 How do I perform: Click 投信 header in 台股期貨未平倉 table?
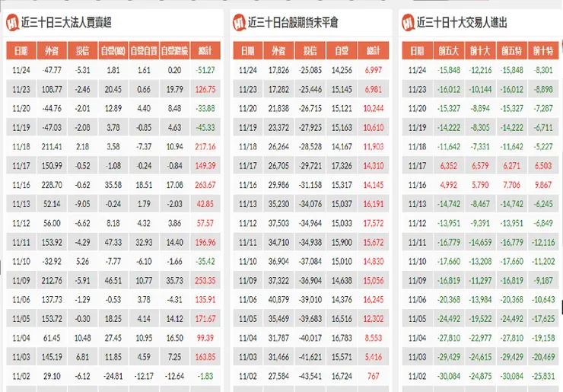310,51
